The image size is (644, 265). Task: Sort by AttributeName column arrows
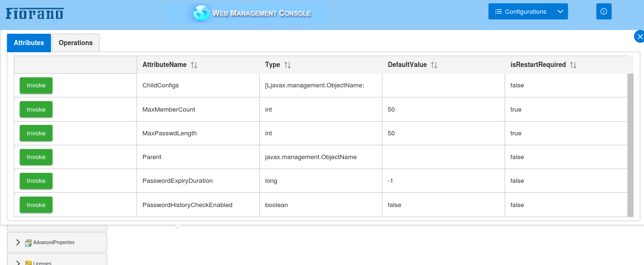[194, 65]
